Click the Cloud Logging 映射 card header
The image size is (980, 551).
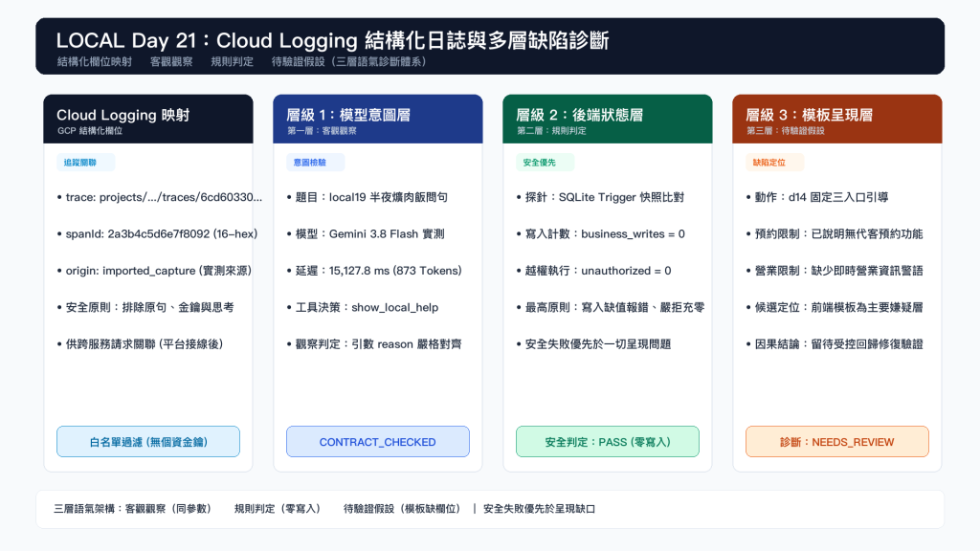(x=148, y=119)
